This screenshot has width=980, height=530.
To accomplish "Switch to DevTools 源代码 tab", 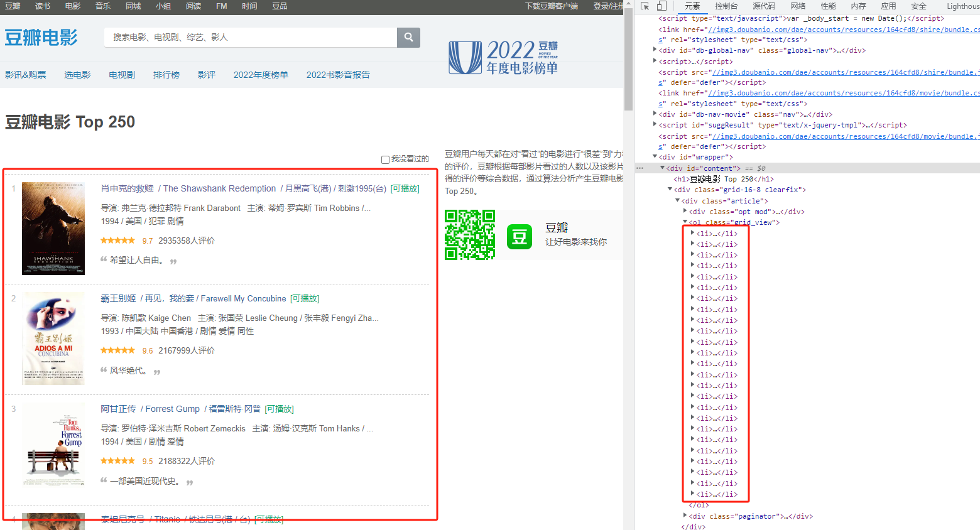I will 764,6.
